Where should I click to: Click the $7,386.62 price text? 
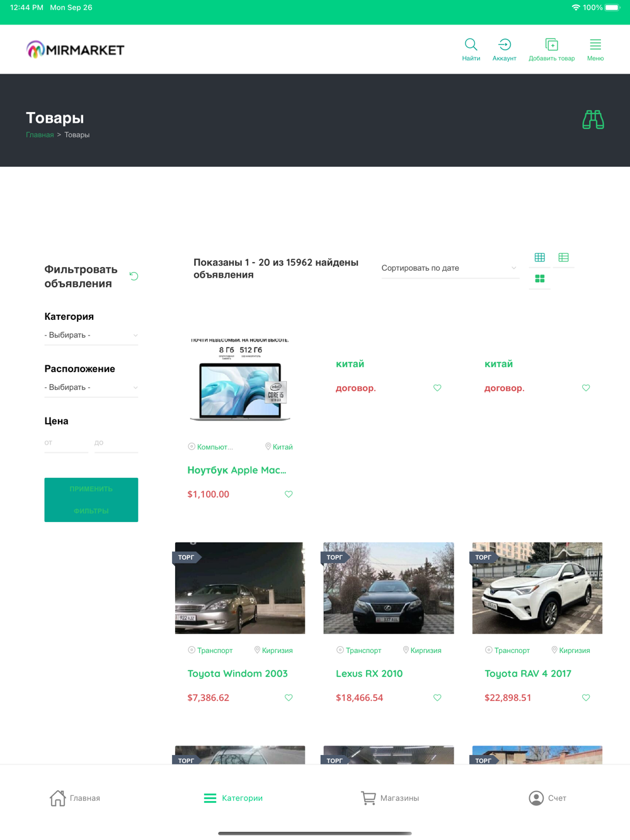(x=208, y=698)
